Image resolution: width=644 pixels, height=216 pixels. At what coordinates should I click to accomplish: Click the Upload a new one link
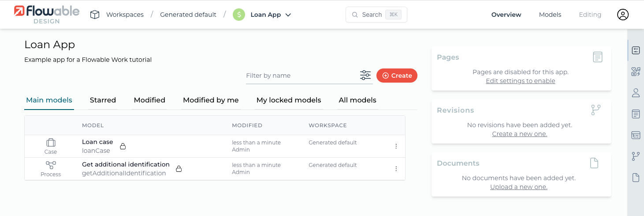click(x=518, y=187)
